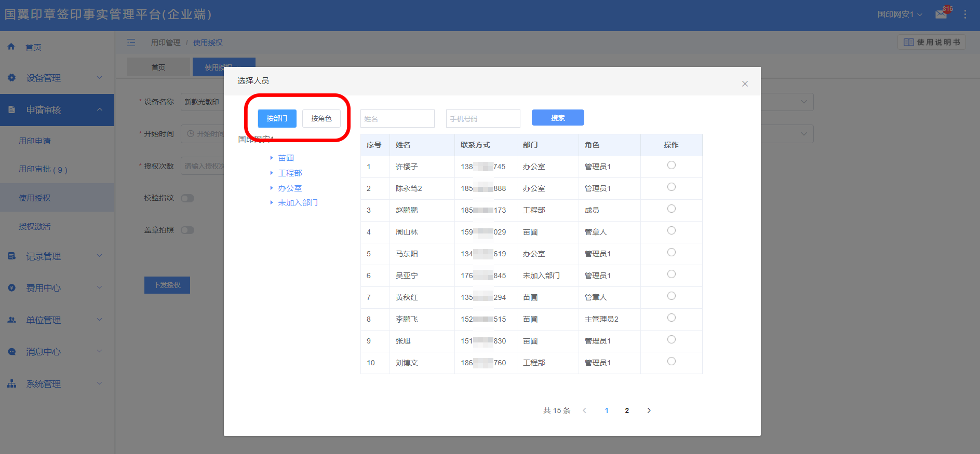Viewport: 980px width, 454px height.
Task: Click the book icon of 使用说明书
Action: pyautogui.click(x=908, y=42)
